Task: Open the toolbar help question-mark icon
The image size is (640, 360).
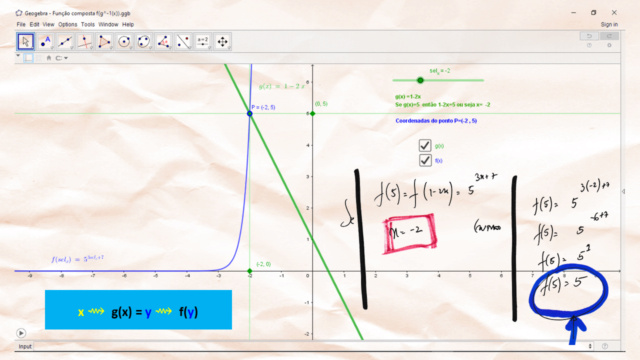Action: coord(589,45)
